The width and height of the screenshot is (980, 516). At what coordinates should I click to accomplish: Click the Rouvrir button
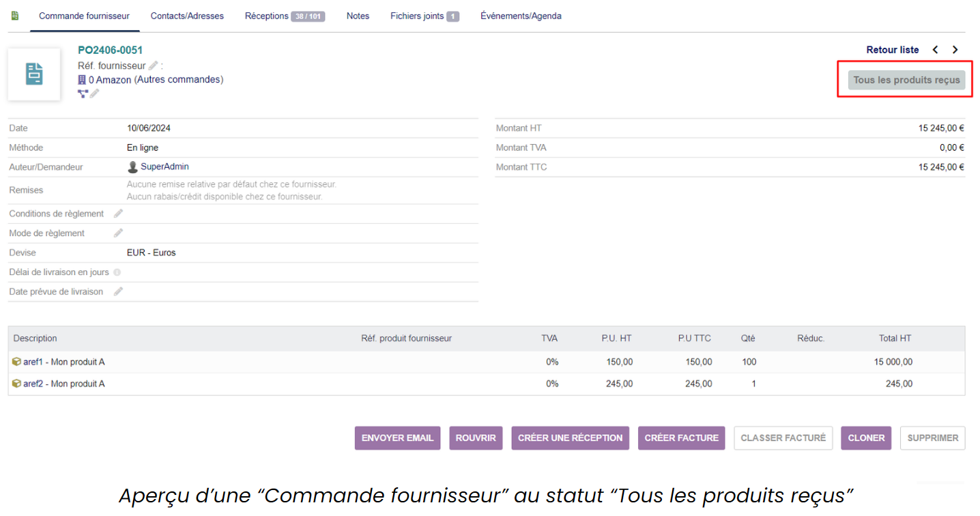[x=476, y=438]
